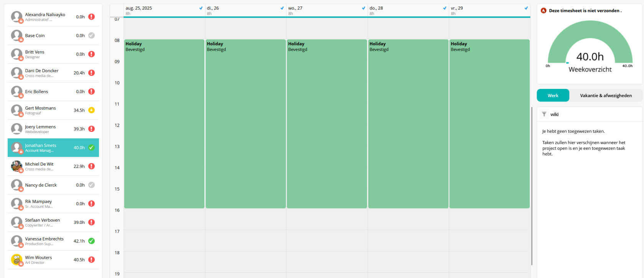Open Holiday block on Thursday do., 28

pyautogui.click(x=408, y=124)
